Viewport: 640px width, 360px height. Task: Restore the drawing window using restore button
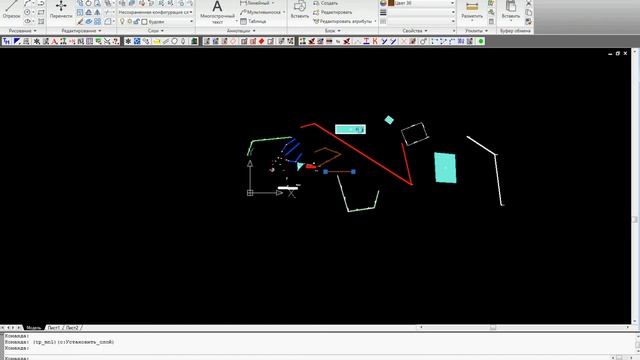[x=618, y=53]
